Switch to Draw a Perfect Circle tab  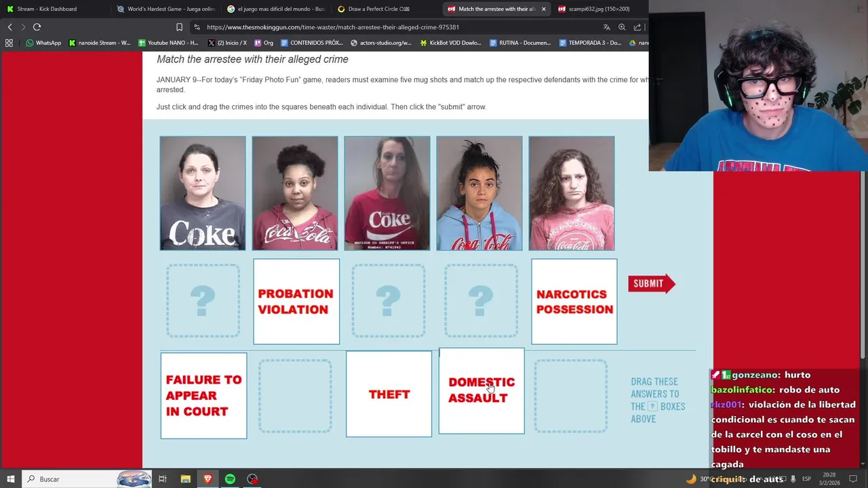[x=386, y=9]
